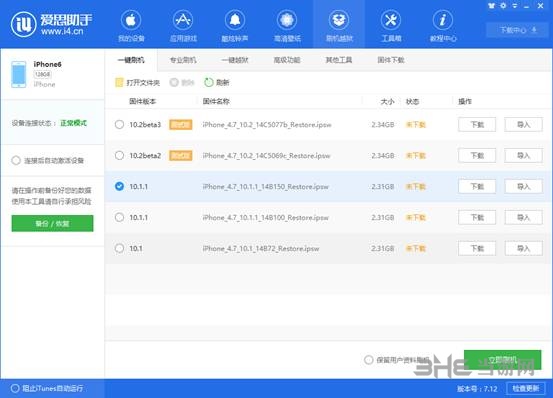Image resolution: width=553 pixels, height=398 pixels.
Task: Click the orange tag beside 10.2beta3
Action: tap(181, 125)
